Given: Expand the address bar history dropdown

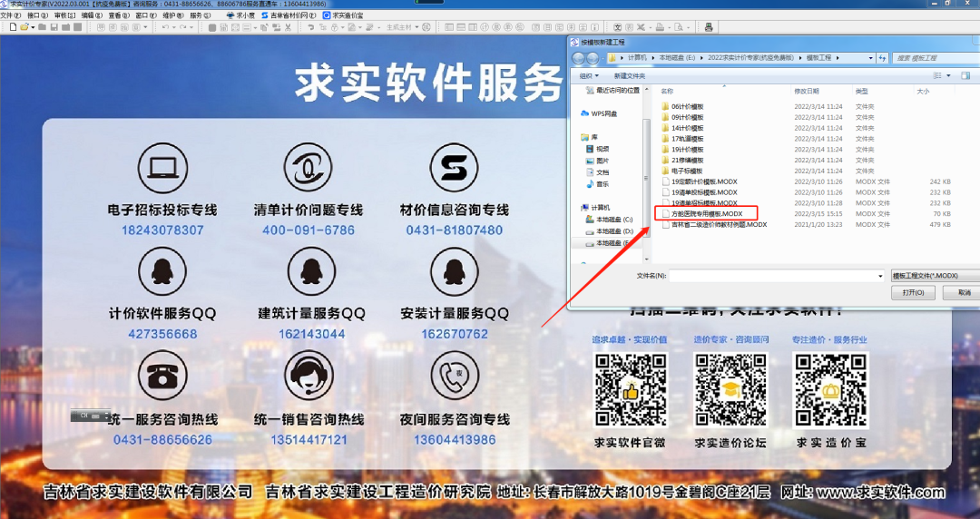Looking at the screenshot, I should click(x=870, y=57).
